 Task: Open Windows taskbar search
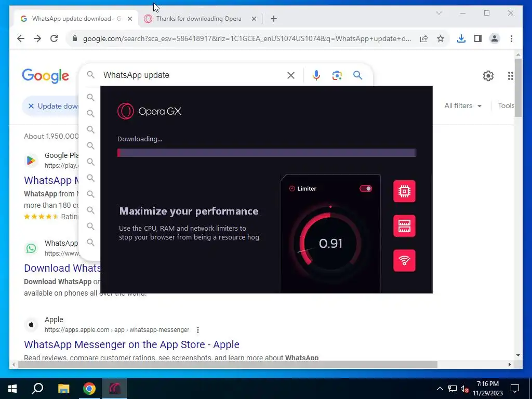[x=37, y=389]
